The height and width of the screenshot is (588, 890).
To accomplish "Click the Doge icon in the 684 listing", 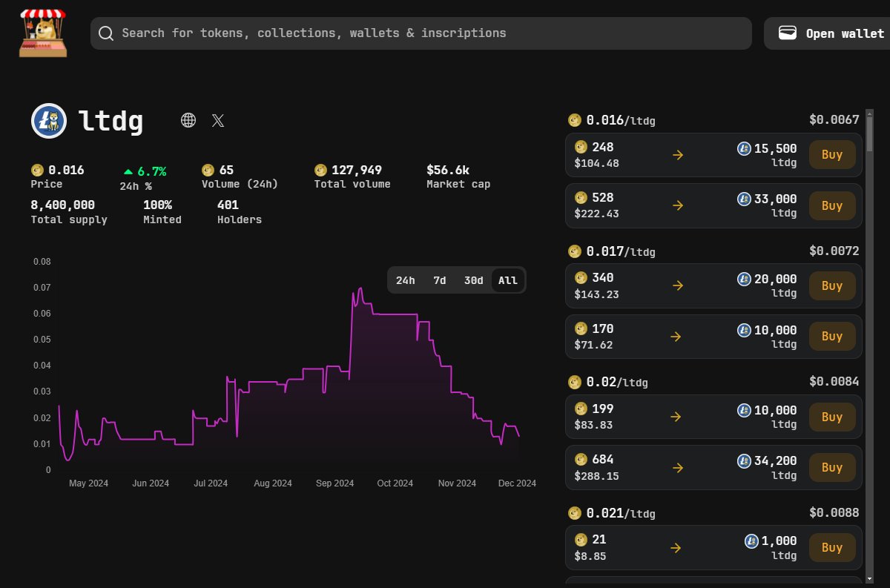I will [581, 459].
